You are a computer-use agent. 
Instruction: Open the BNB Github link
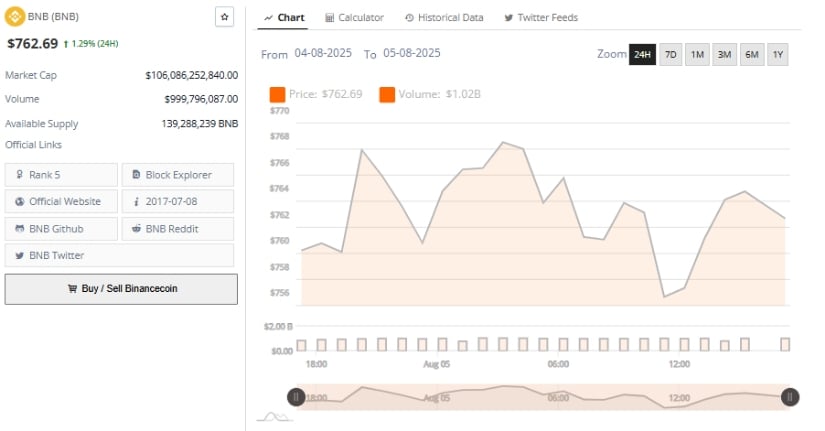61,228
